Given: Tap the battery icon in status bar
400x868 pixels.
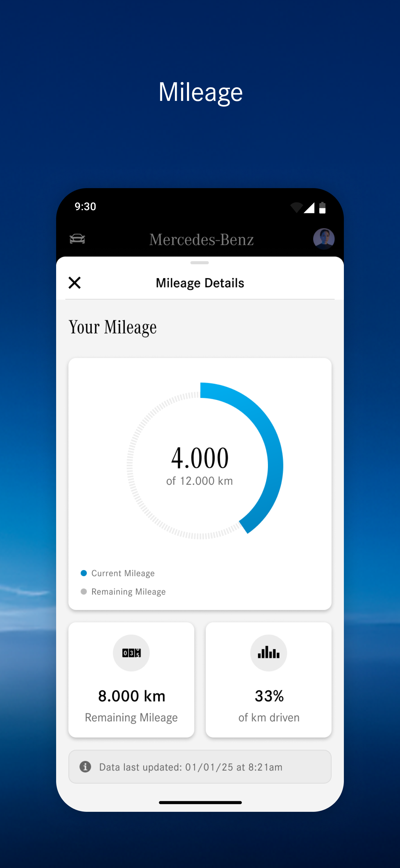Looking at the screenshot, I should [322, 208].
